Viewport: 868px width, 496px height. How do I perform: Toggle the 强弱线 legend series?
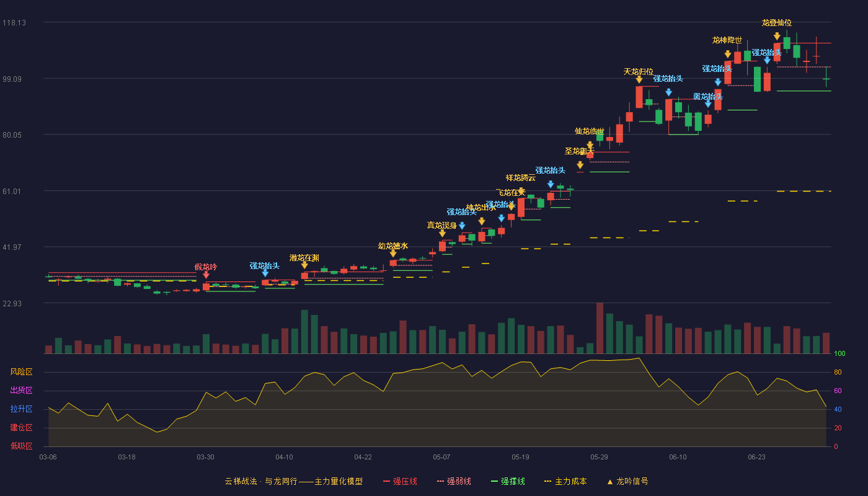point(454,481)
